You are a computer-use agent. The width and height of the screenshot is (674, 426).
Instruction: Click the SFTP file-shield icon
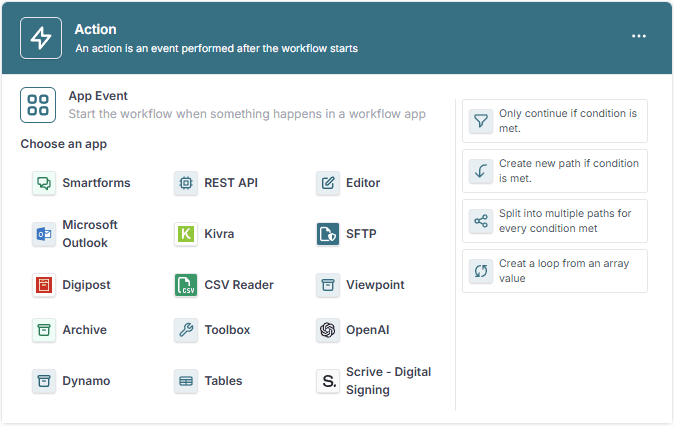[328, 234]
